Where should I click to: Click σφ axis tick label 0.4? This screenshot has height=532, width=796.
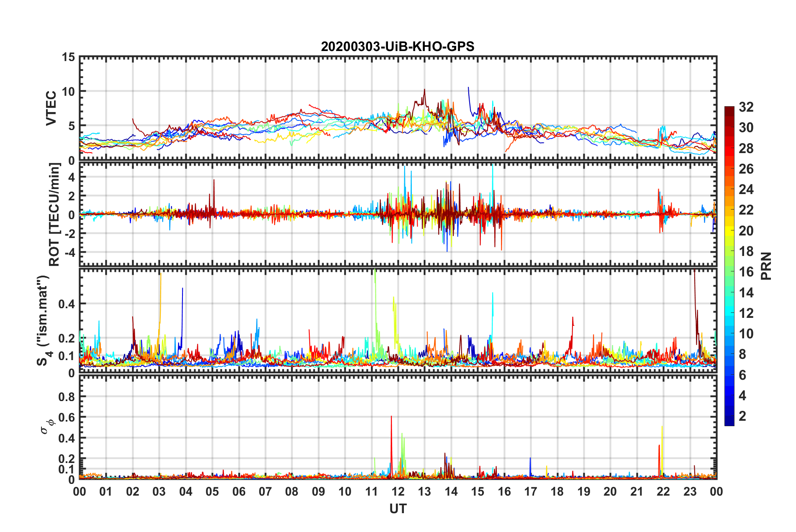(67, 438)
